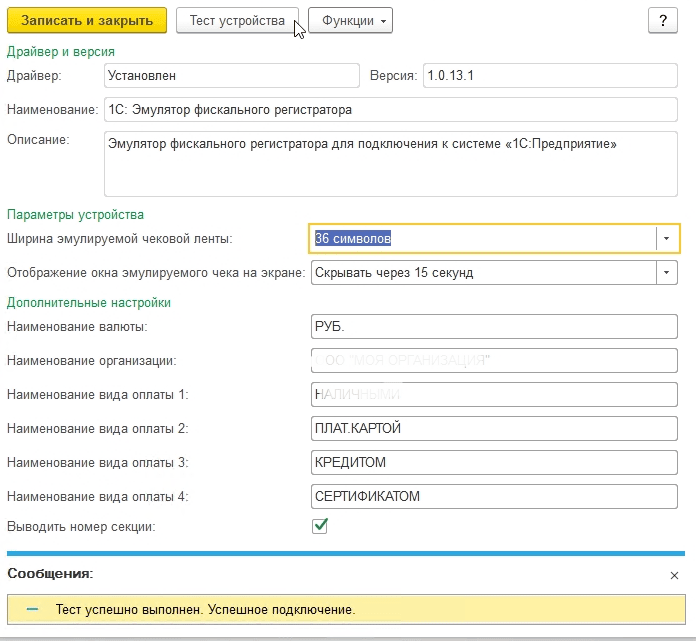Click the Описание multiline text area
This screenshot has height=641, width=696.
tap(390, 163)
